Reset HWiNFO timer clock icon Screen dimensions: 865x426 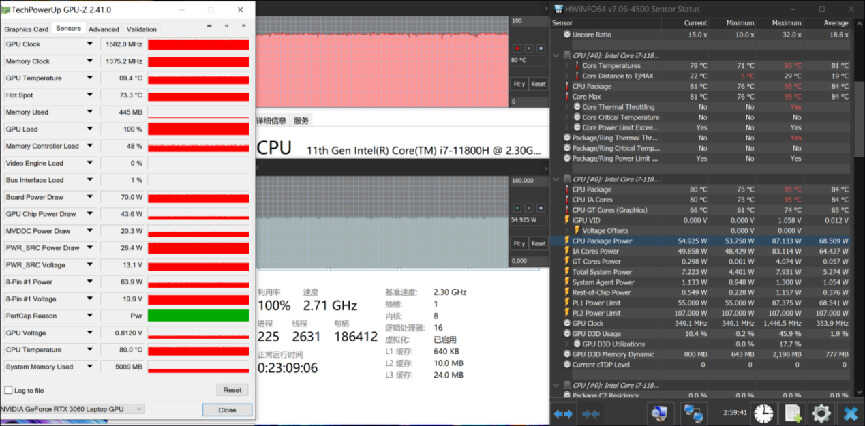point(764,413)
